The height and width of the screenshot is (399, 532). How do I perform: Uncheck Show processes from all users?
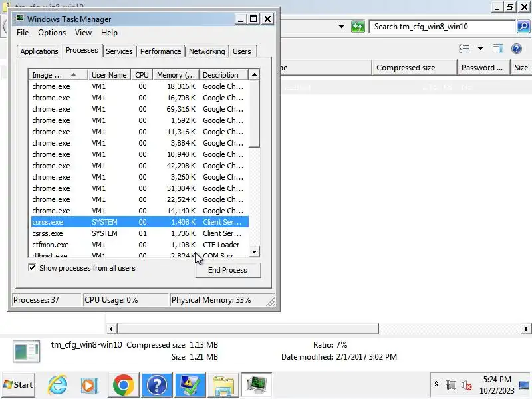tap(32, 268)
